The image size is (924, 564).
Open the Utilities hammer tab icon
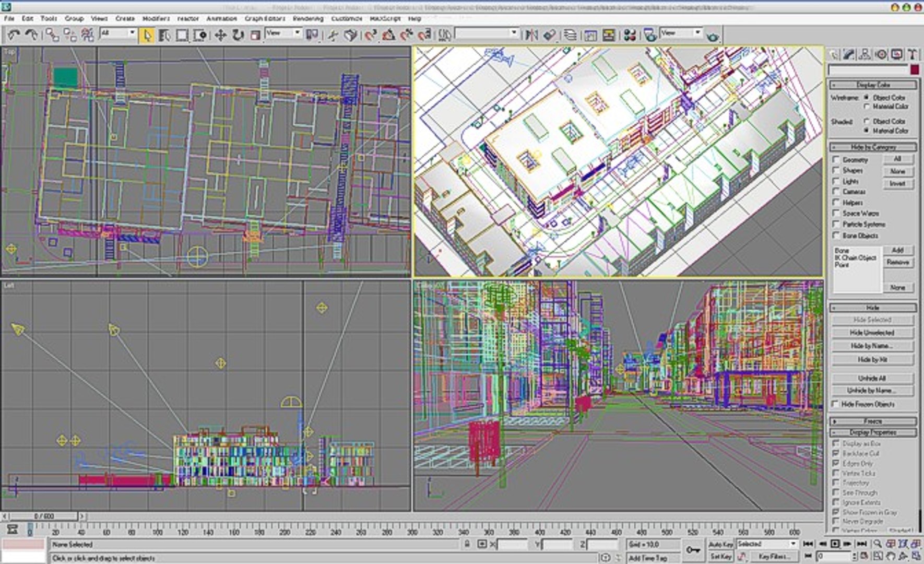pyautogui.click(x=912, y=54)
